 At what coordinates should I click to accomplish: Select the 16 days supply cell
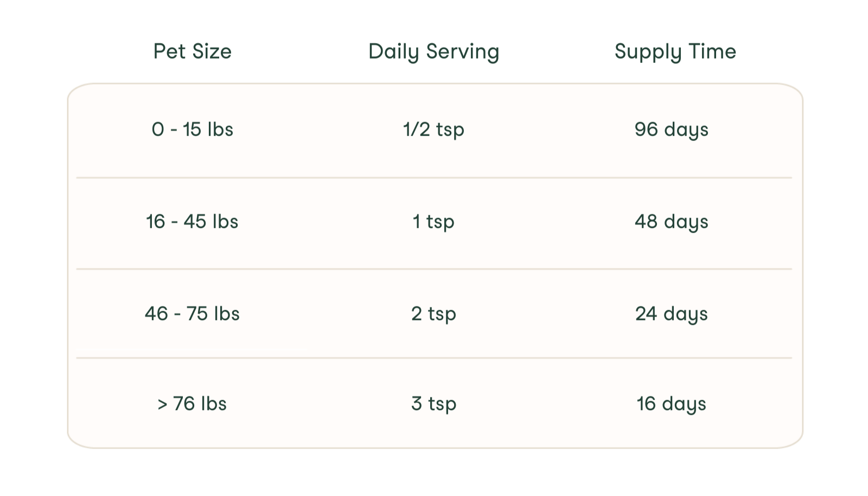click(x=671, y=404)
